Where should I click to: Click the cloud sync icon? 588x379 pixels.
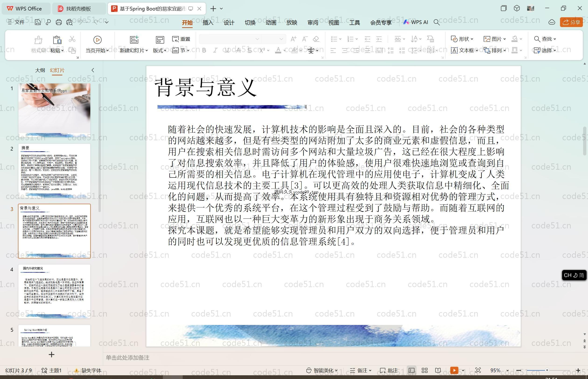pos(552,22)
